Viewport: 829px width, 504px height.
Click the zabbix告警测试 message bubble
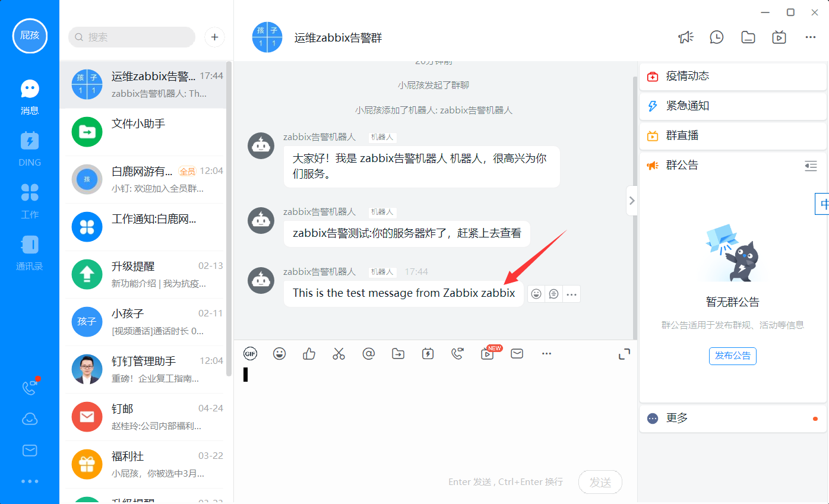click(407, 233)
